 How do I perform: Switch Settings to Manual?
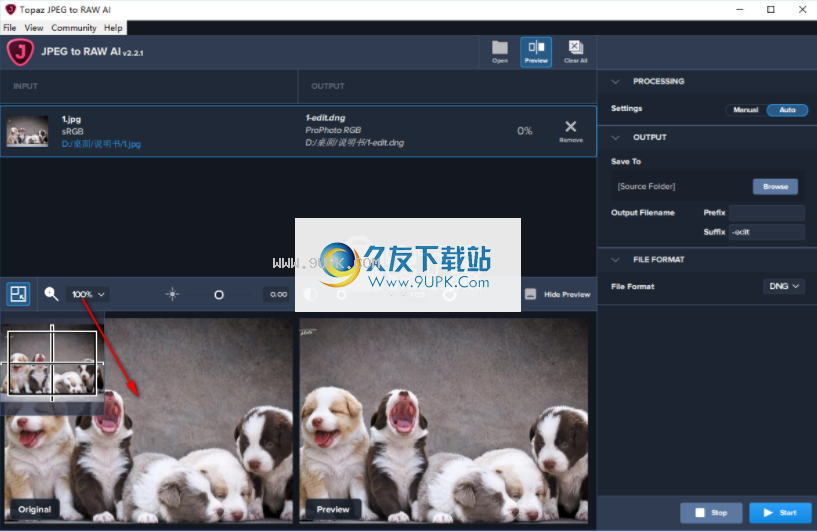click(746, 110)
